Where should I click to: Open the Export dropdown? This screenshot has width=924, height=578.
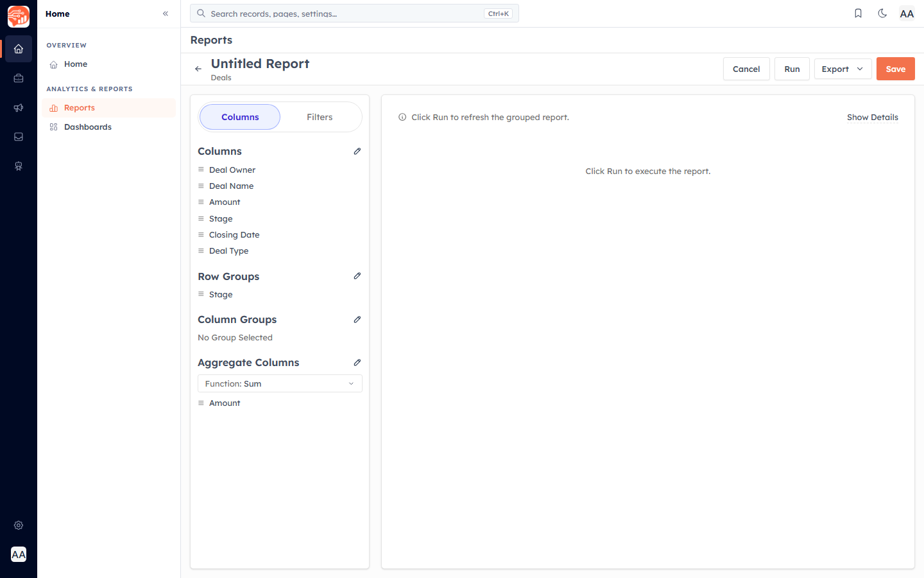click(843, 69)
